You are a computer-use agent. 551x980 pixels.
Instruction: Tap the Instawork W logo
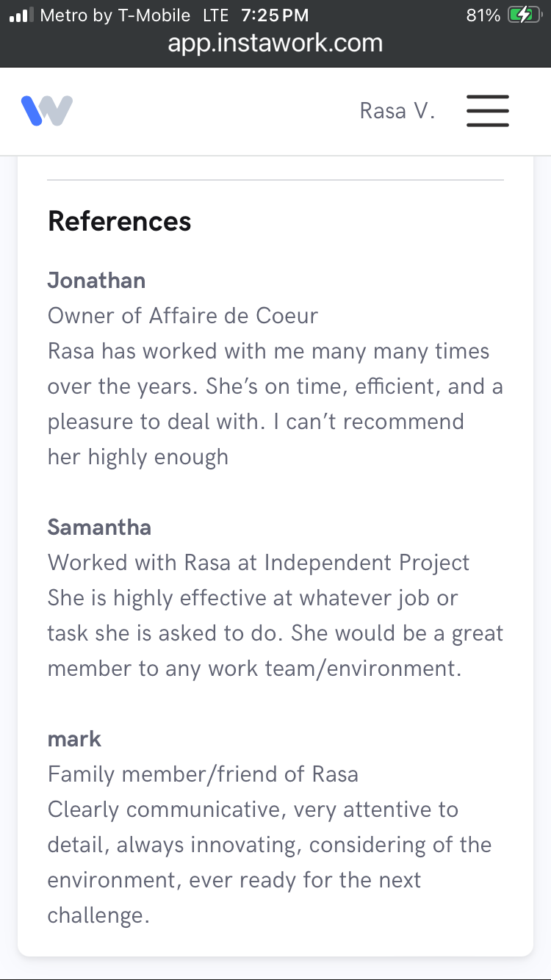(x=47, y=111)
